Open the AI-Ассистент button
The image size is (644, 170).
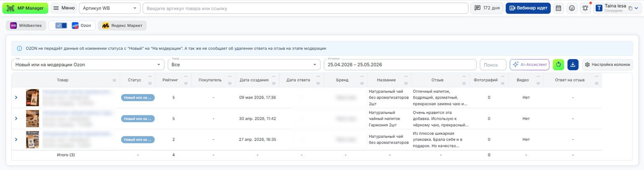530,65
